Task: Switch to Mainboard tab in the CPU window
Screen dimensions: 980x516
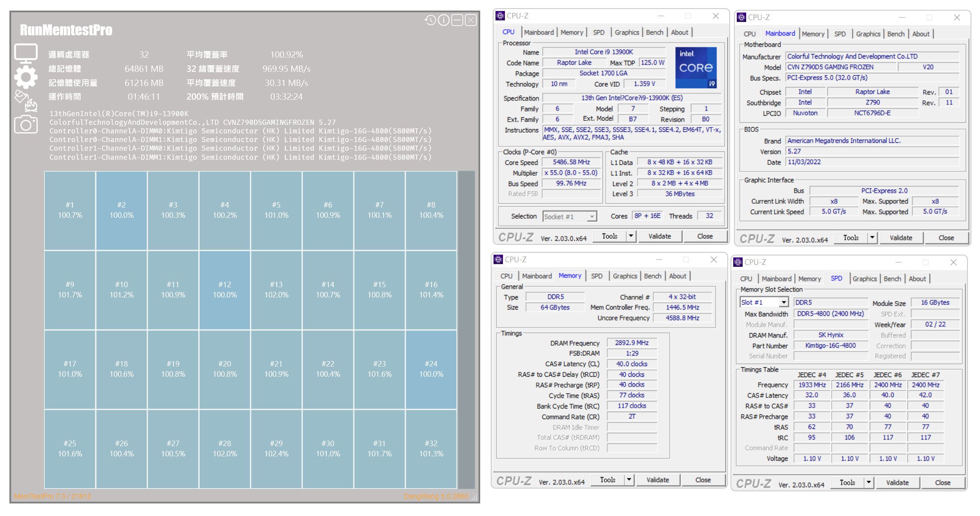Action: point(539,32)
